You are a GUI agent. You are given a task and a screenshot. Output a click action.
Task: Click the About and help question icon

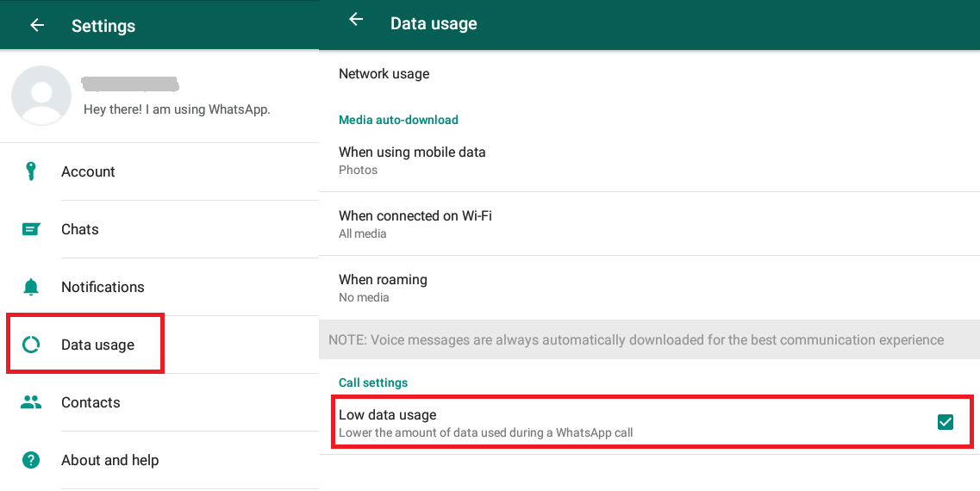pos(31,460)
